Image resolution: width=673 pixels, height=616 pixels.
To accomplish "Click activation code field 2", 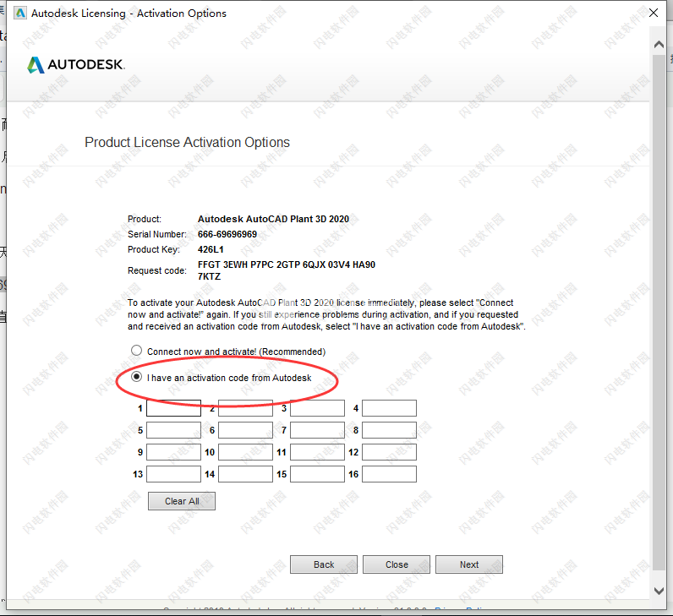I will point(245,408).
